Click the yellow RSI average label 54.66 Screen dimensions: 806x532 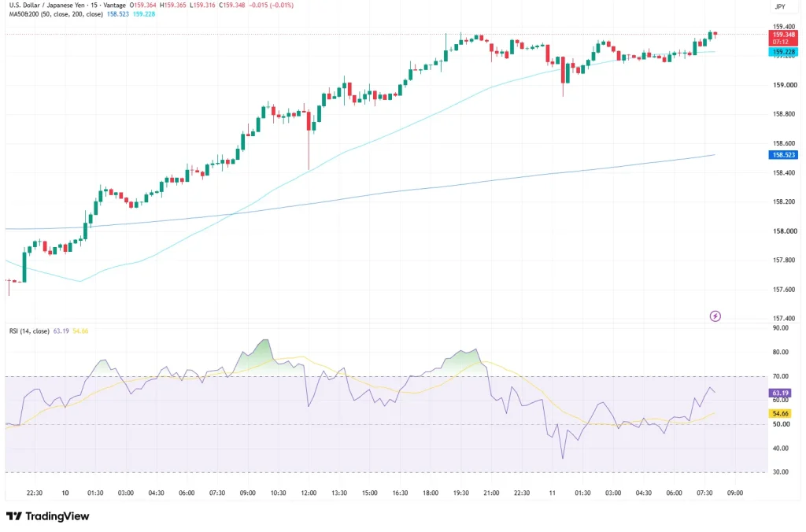[780, 413]
